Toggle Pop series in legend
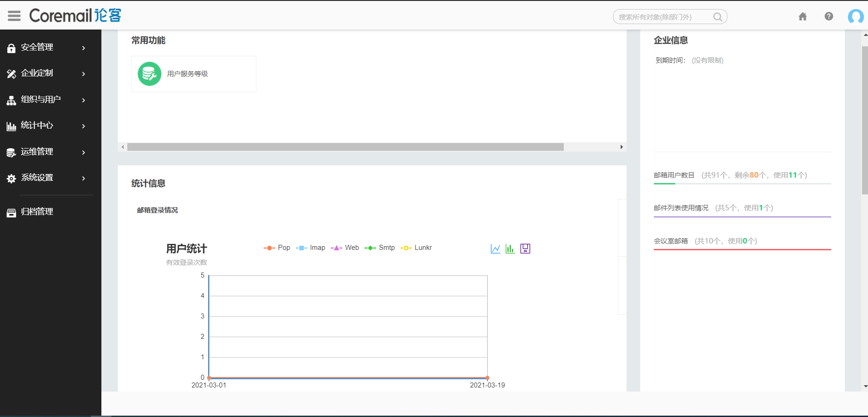 click(x=277, y=248)
